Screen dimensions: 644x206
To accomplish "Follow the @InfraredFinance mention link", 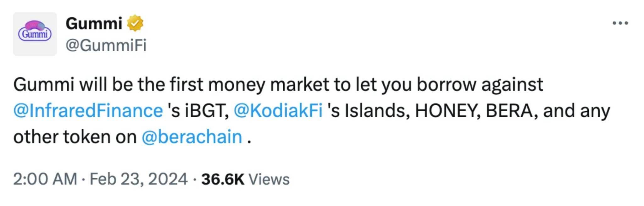I will click(88, 111).
